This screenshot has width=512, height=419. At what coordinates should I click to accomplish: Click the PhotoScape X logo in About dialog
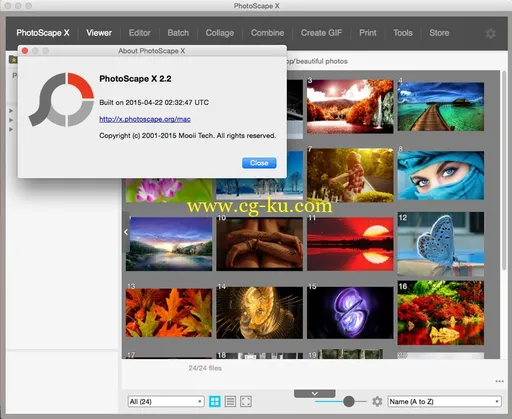61,100
